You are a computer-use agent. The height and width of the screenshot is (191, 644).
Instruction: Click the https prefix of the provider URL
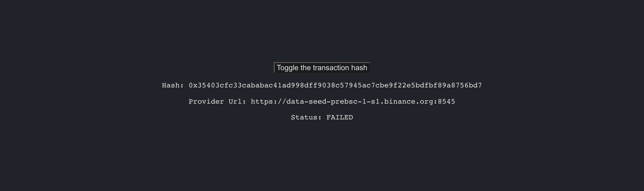(261, 101)
